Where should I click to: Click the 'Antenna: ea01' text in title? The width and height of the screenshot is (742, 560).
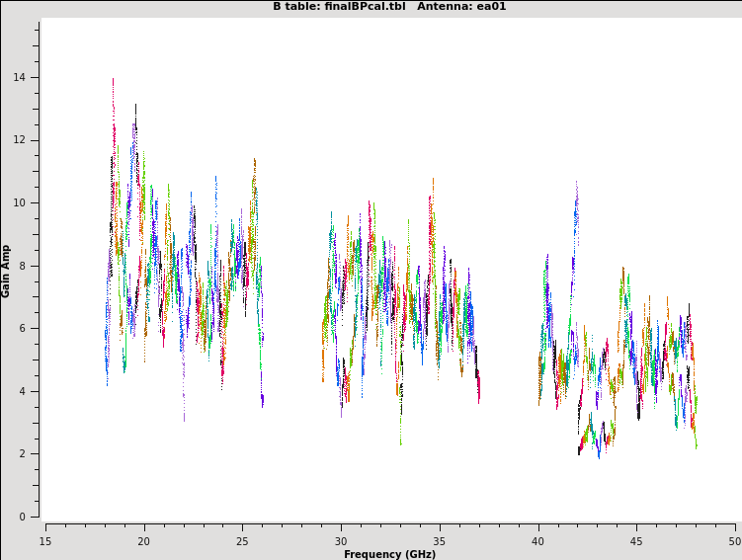pos(461,7)
